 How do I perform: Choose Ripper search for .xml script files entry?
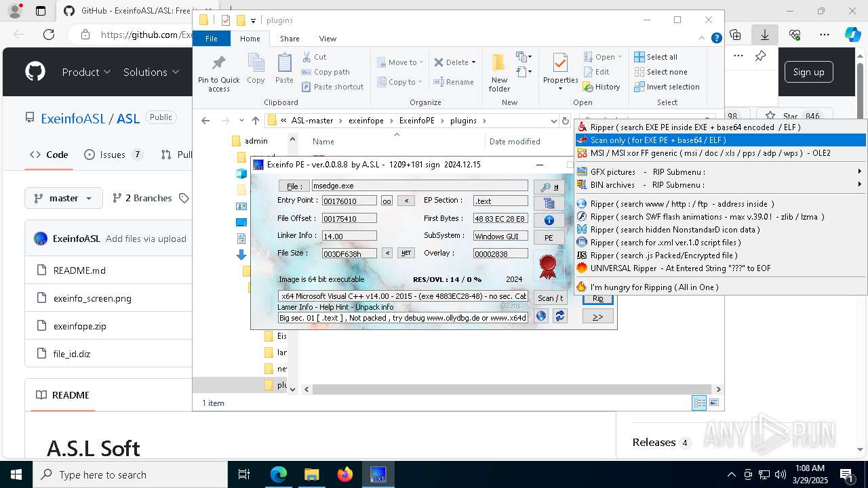721,243
